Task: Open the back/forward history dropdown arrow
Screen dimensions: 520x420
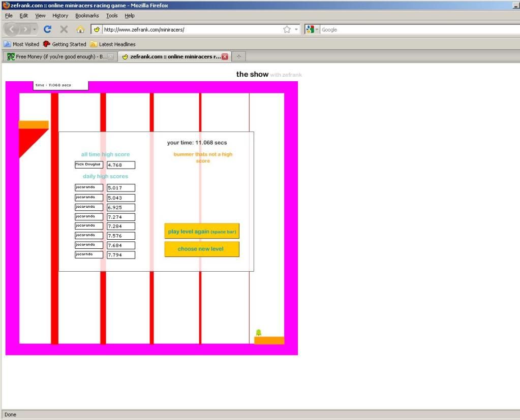Action: coord(35,29)
